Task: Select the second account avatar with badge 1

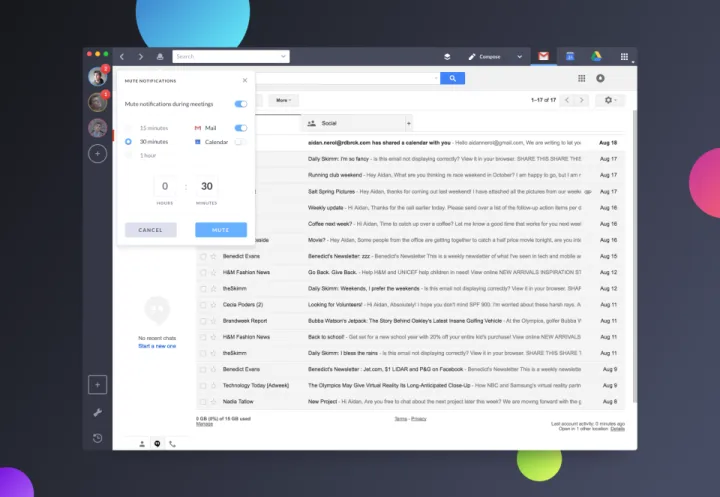Action: [97, 102]
